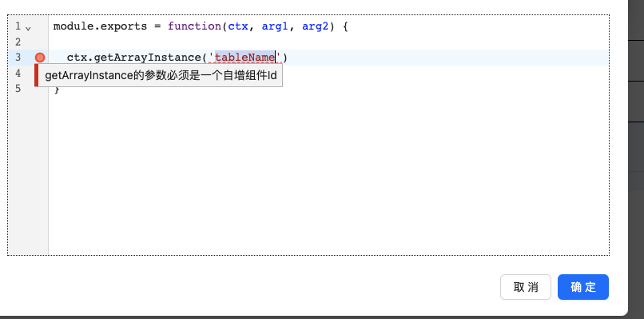Image resolution: width=644 pixels, height=319 pixels.
Task: Select line number 2 in the gutter
Action: 18,42
